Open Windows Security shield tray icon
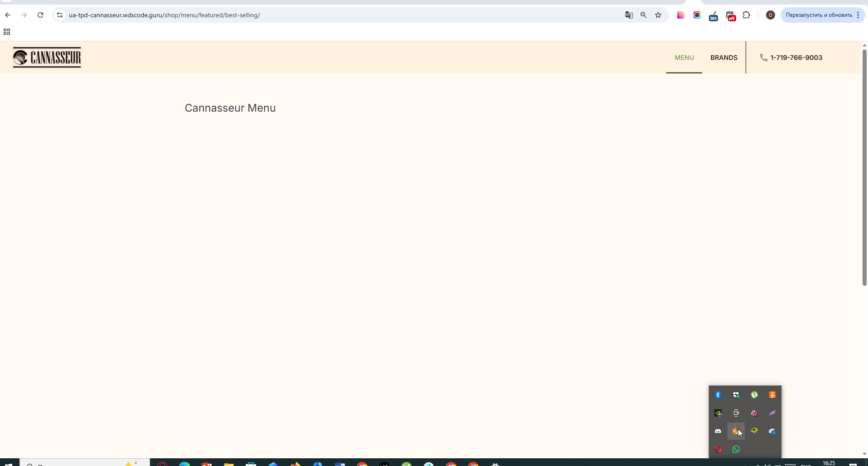The image size is (868, 466). point(736,395)
